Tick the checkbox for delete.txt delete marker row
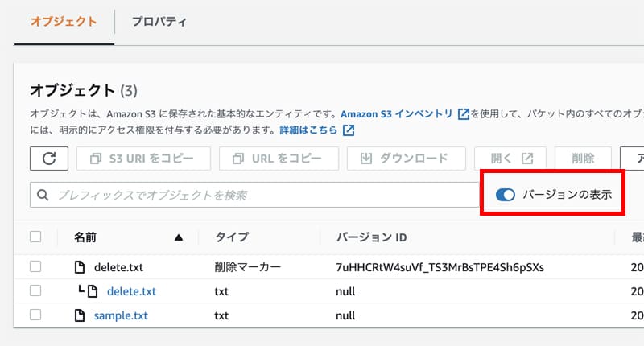 coord(35,266)
